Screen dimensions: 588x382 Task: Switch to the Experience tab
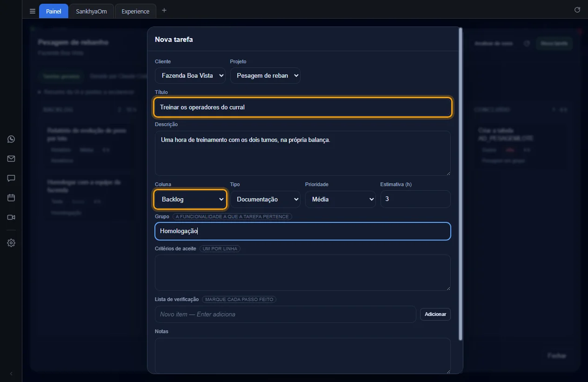click(135, 11)
